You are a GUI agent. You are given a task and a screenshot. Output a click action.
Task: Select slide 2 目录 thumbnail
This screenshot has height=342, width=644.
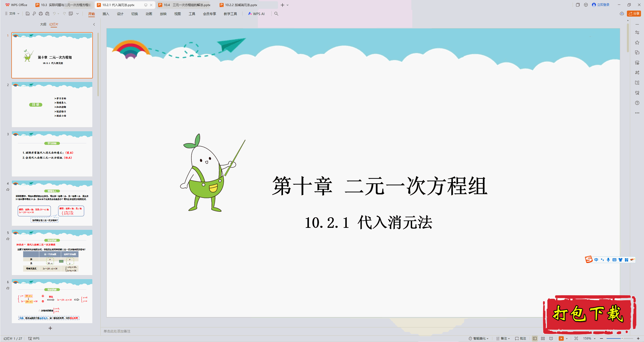coord(52,105)
